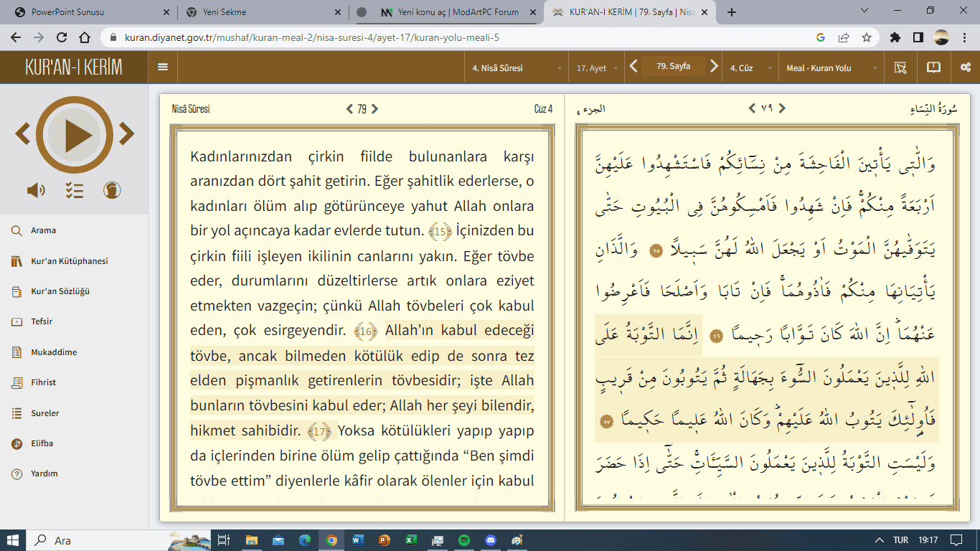Open a new browser tab
Viewport: 980px width, 551px height.
tap(732, 12)
